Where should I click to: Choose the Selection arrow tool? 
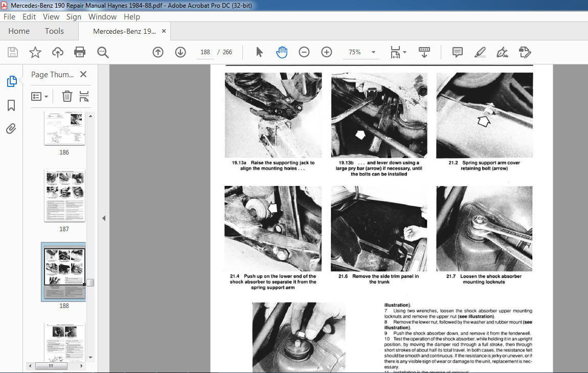[259, 52]
